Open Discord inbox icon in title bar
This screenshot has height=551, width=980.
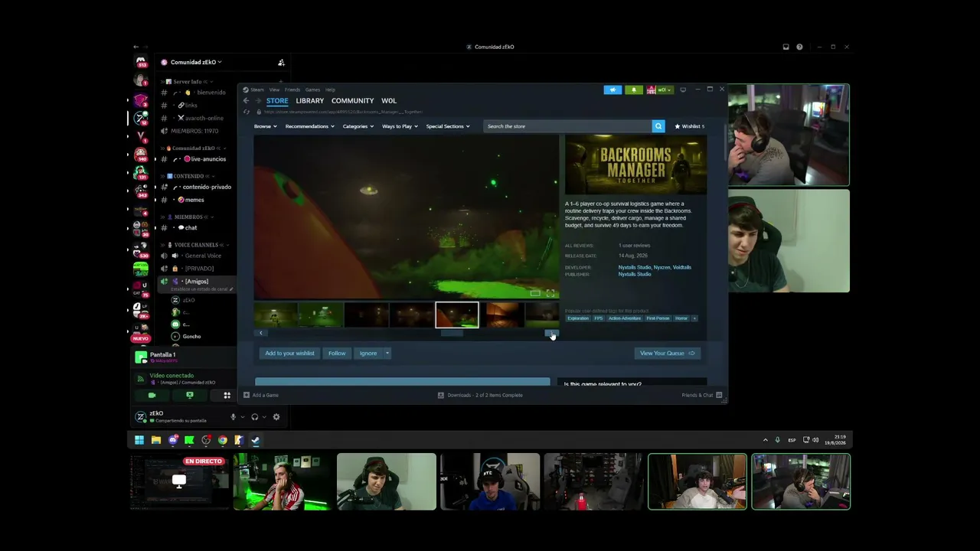click(786, 47)
